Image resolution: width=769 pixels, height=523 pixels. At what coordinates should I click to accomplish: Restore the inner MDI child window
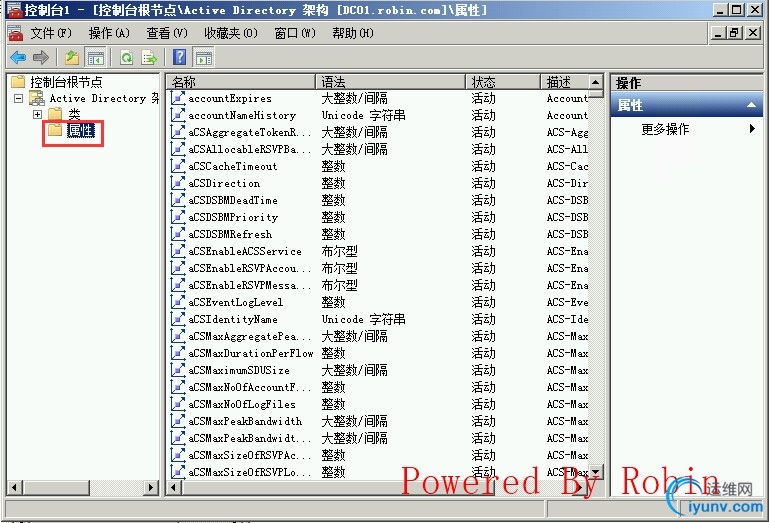coord(734,33)
